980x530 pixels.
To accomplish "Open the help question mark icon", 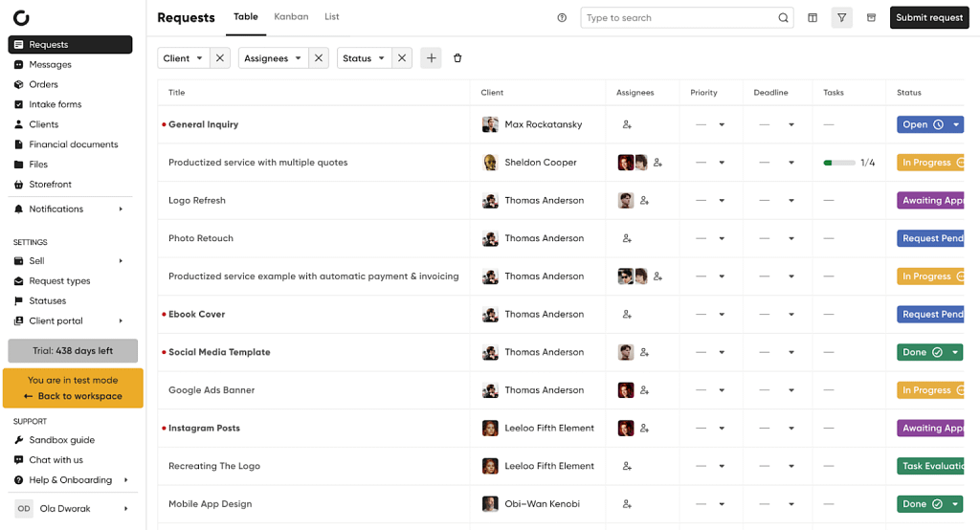I will [x=562, y=17].
